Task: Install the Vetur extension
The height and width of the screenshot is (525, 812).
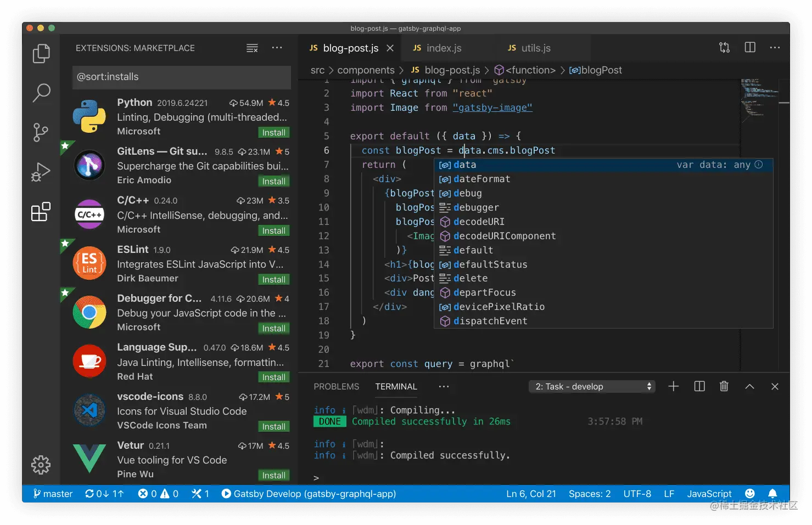Action: (273, 475)
